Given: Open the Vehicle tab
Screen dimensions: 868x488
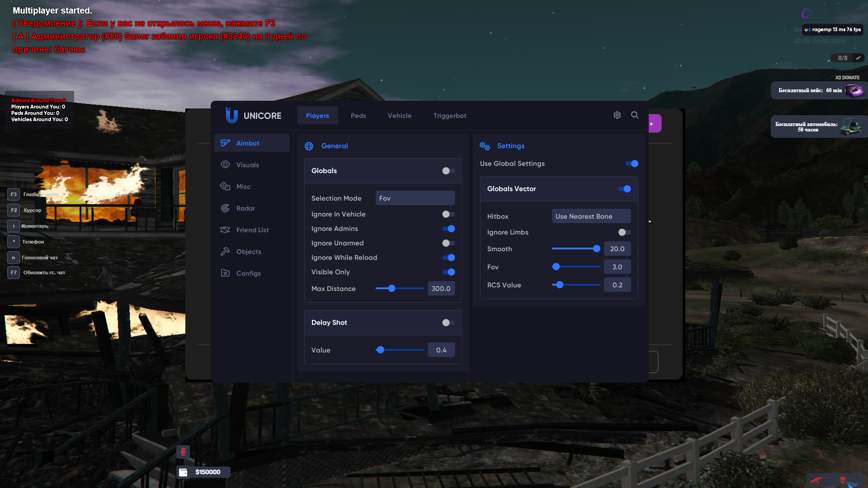Looking at the screenshot, I should coord(400,115).
